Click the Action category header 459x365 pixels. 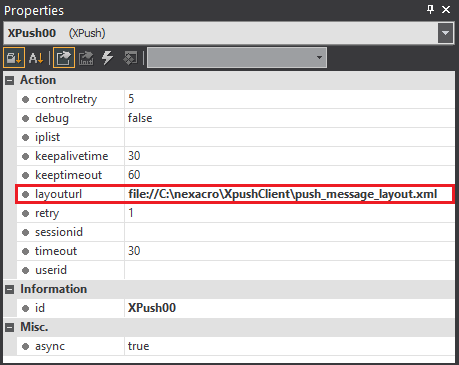coord(38,80)
